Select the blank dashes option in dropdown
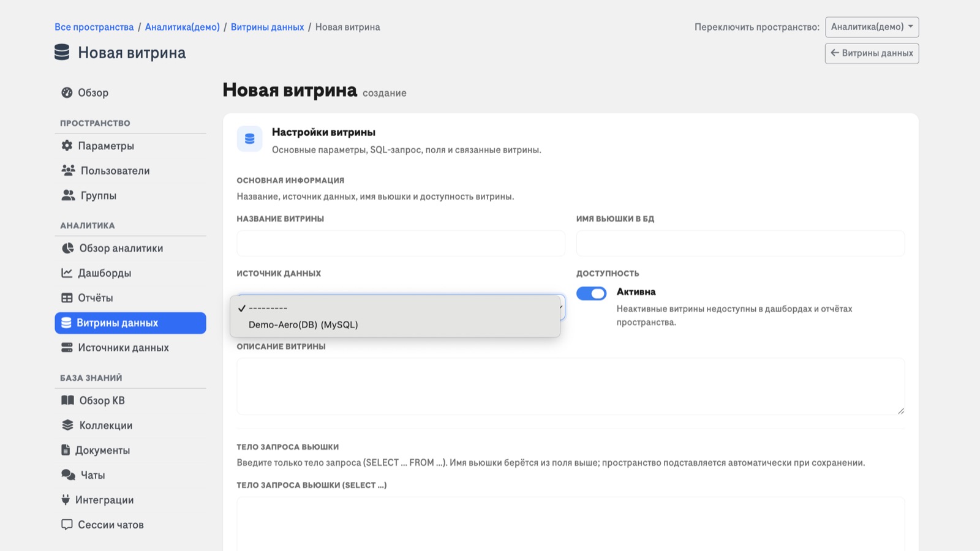 [x=394, y=308]
